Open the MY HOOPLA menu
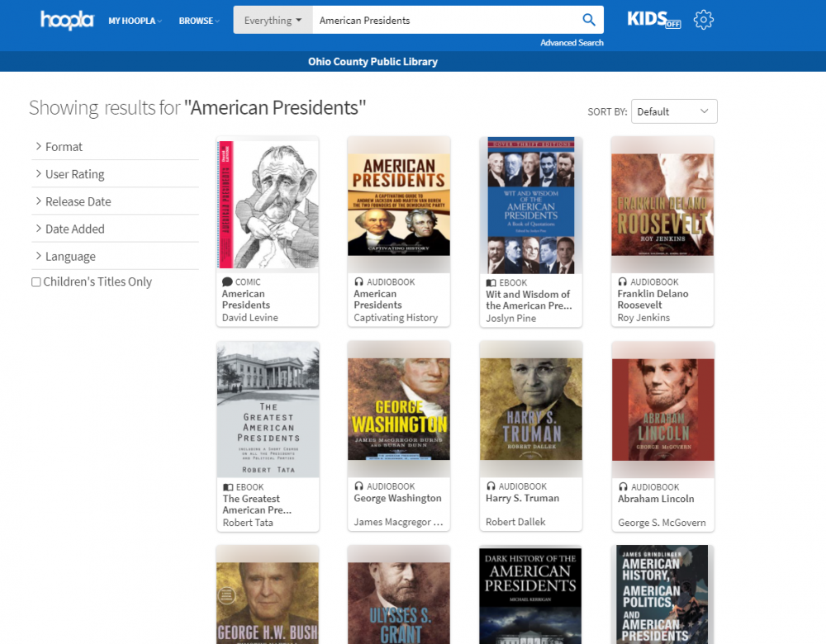Screen dimensions: 826x644 click(135, 21)
